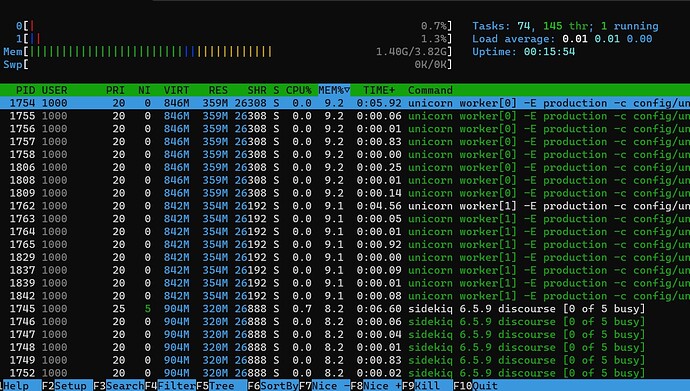Click the Tasks count line
This screenshot has height=391, width=690.
[x=565, y=26]
